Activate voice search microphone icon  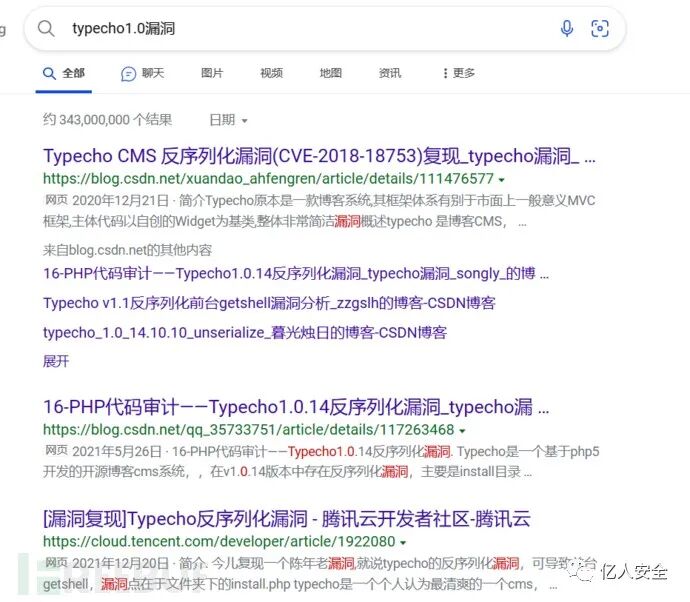coord(567,29)
